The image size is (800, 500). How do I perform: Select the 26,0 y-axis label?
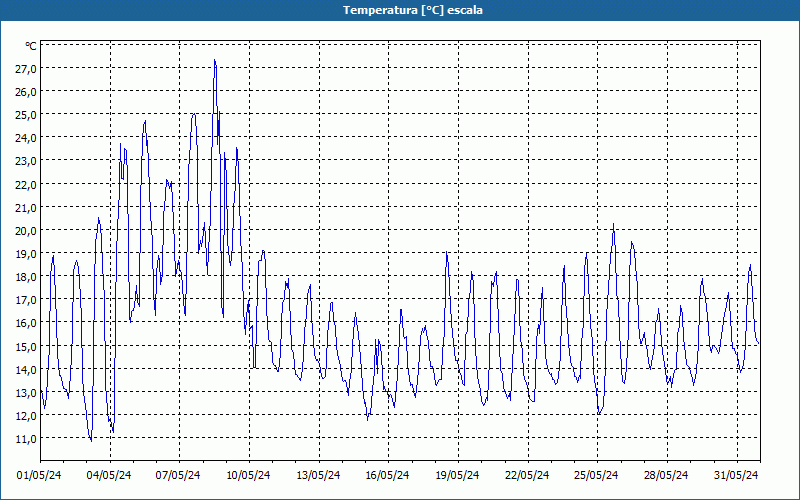(x=26, y=92)
